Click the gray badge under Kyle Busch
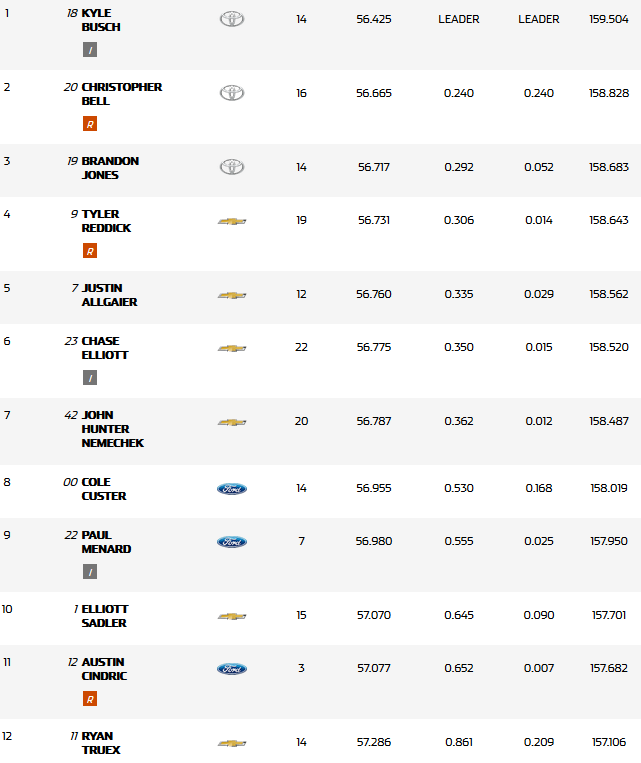Image resolution: width=641 pixels, height=763 pixels. click(x=90, y=50)
